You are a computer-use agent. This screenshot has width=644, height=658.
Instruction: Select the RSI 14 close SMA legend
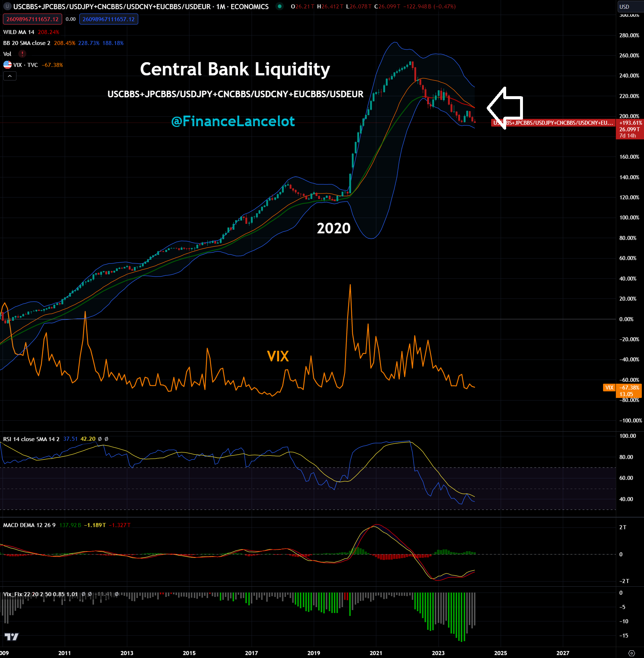tap(31, 439)
